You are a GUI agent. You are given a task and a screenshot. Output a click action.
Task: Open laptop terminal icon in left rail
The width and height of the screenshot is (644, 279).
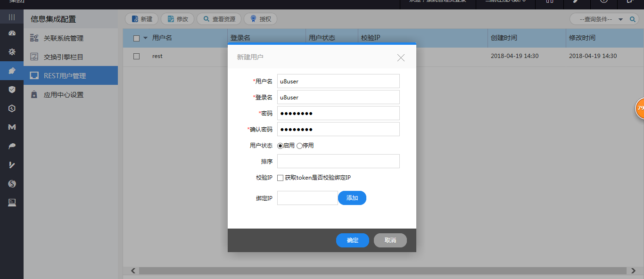pyautogui.click(x=12, y=203)
